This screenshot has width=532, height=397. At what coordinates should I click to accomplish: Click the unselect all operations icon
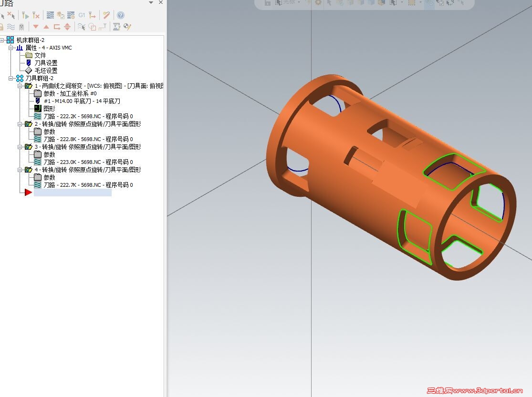[11, 15]
